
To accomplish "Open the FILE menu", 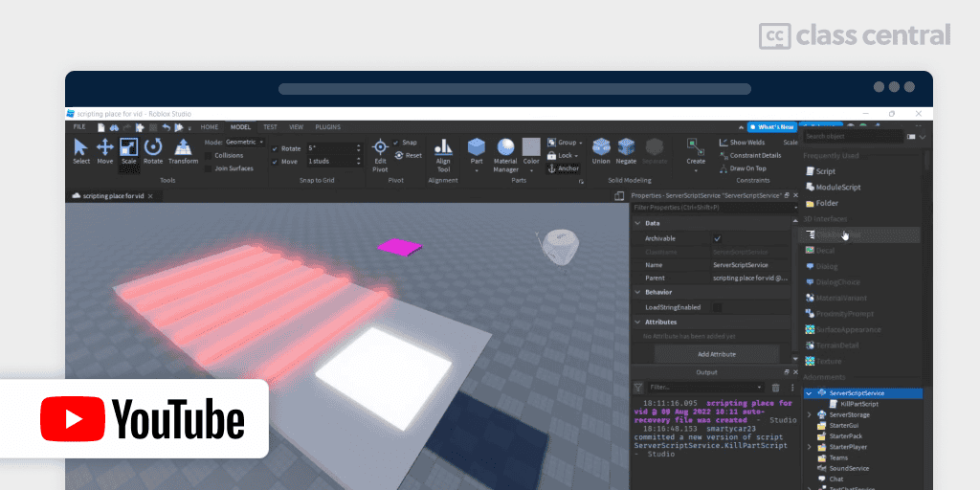I will point(79,127).
